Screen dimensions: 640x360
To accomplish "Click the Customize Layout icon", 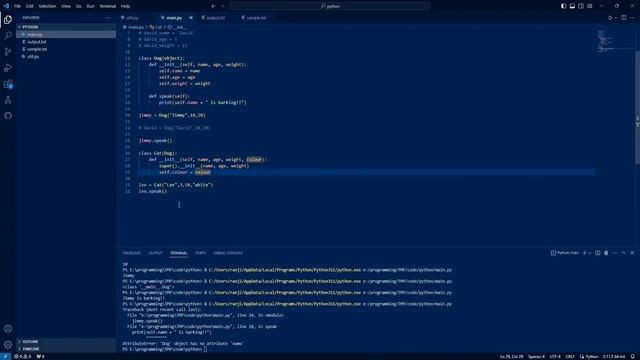I will 589,6.
